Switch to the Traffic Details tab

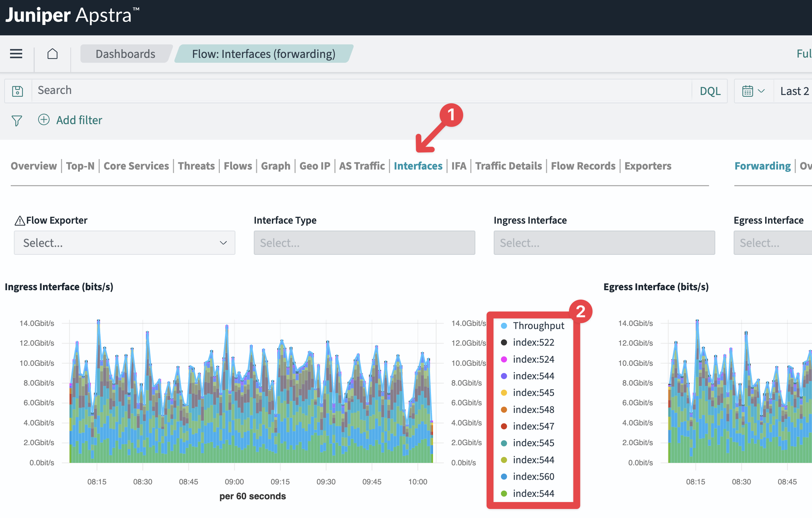coord(508,166)
